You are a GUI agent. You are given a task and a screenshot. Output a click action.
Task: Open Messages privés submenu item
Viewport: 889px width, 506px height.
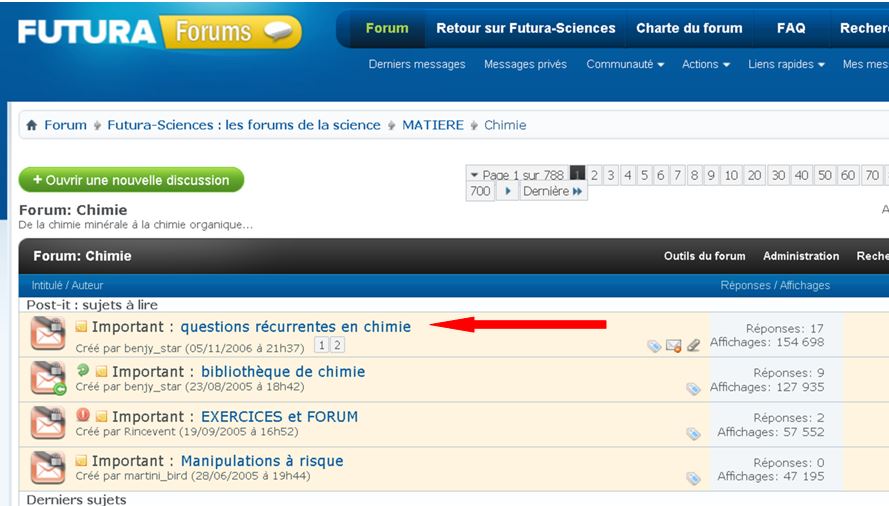(x=525, y=64)
